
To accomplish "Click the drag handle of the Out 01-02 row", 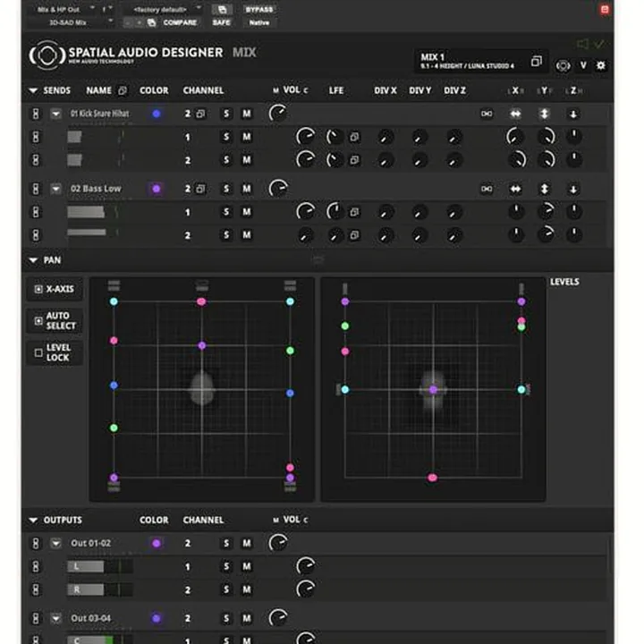I will click(x=36, y=544).
